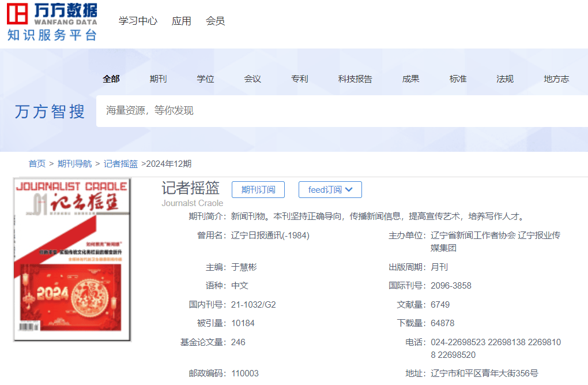The image size is (588, 385).
Task: Click the 2024年12期 breadcrumb text
Action: 169,164
